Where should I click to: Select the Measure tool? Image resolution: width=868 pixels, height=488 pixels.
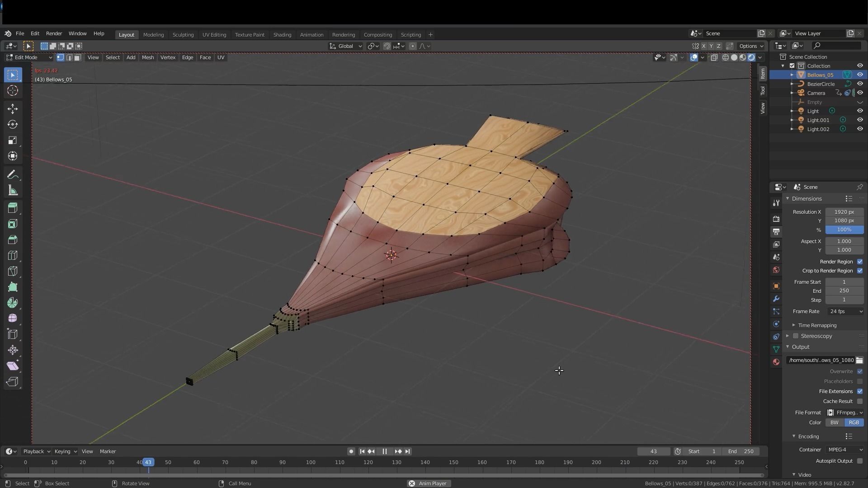[x=12, y=190]
